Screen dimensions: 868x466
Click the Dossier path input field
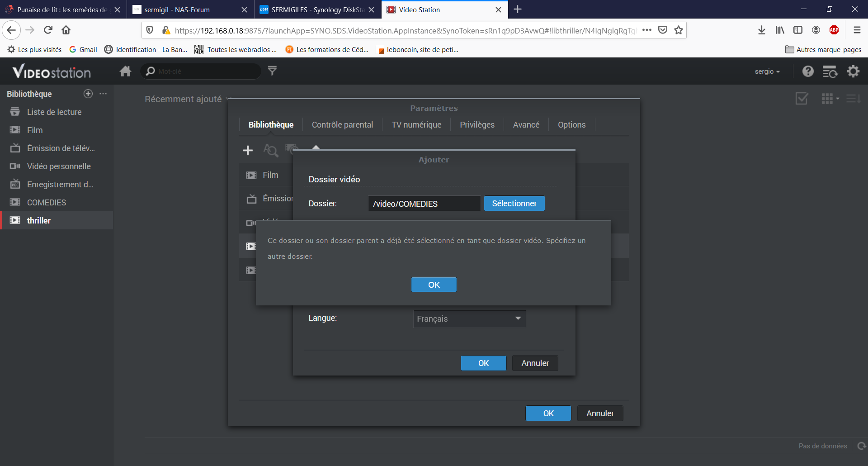point(424,204)
